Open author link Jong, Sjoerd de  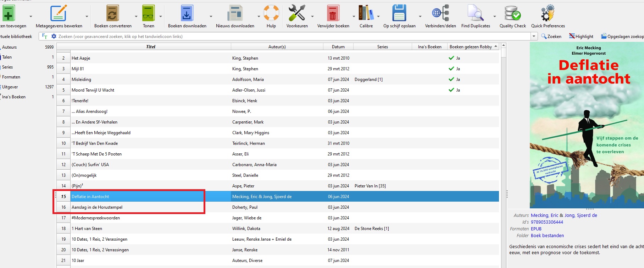(581, 215)
